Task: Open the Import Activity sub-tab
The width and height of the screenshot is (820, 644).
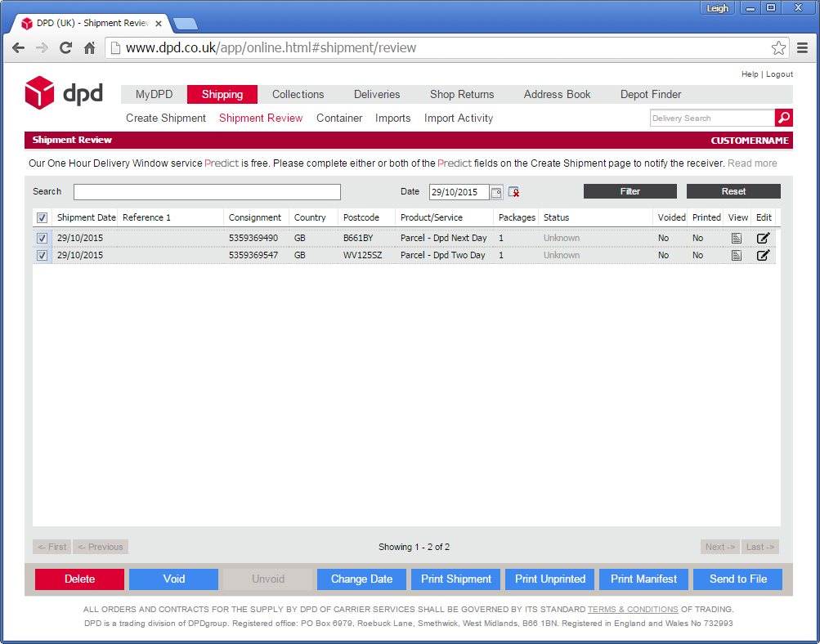Action: coord(459,119)
